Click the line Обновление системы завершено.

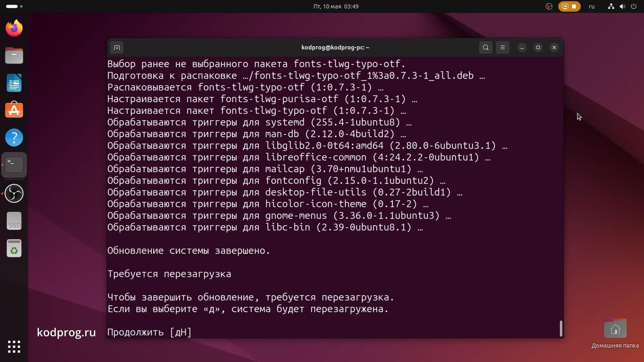point(189,251)
